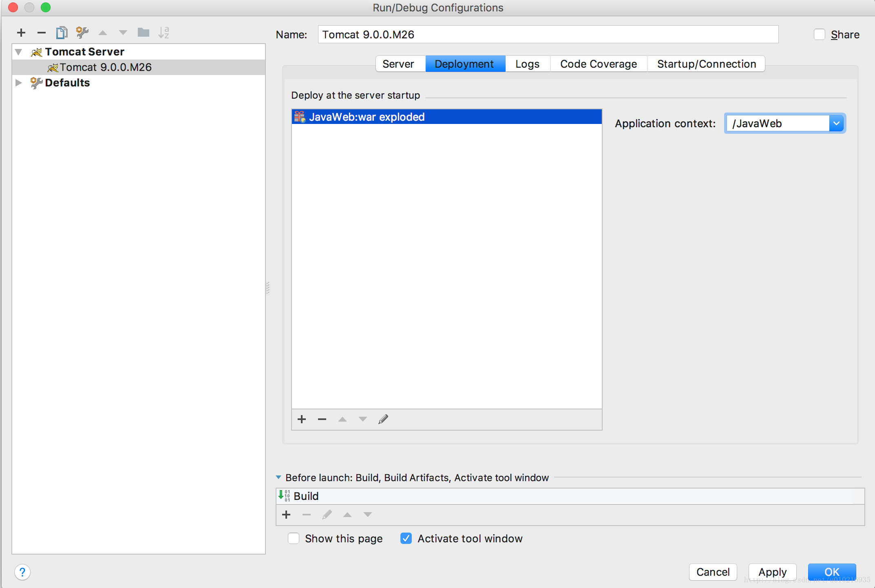875x588 pixels.
Task: Close the Run/Debug Configurations dialog
Action: pyautogui.click(x=13, y=7)
